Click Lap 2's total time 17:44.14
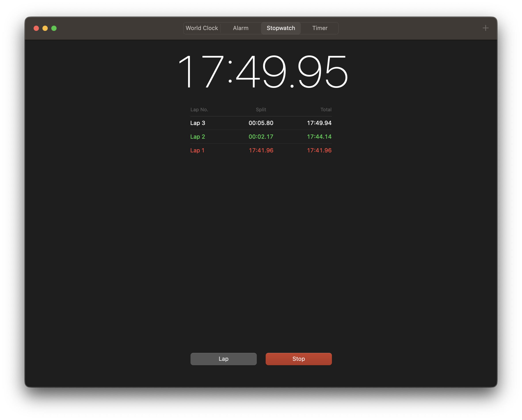 tap(319, 136)
